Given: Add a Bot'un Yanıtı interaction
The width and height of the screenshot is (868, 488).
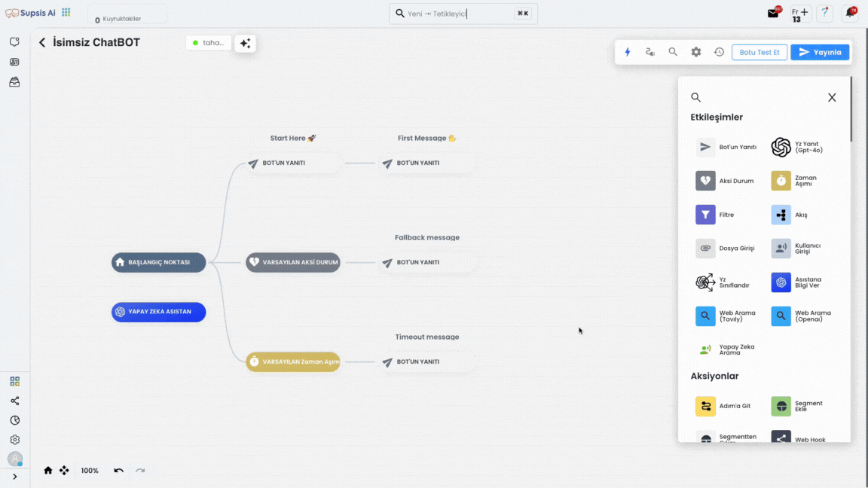Looking at the screenshot, I should 726,147.
